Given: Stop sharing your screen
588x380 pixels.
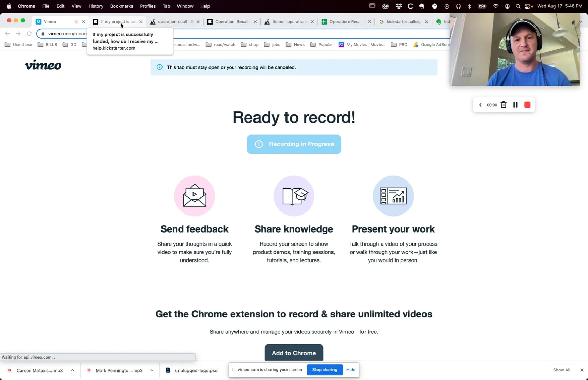Looking at the screenshot, I should 324,369.
